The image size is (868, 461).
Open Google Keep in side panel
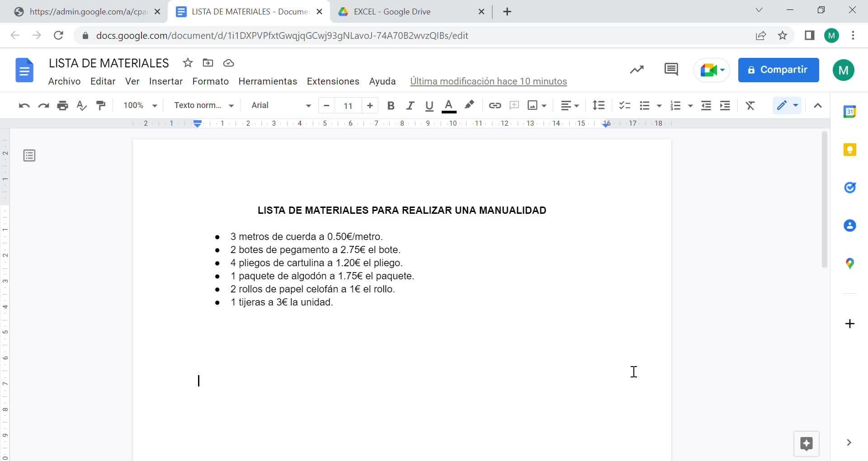point(849,150)
